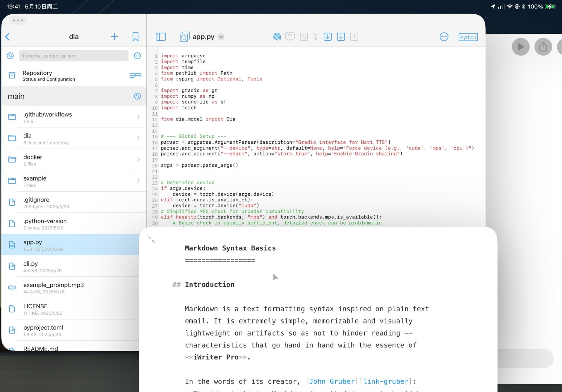Click the filename search field
562x392 pixels.
[x=74, y=56]
